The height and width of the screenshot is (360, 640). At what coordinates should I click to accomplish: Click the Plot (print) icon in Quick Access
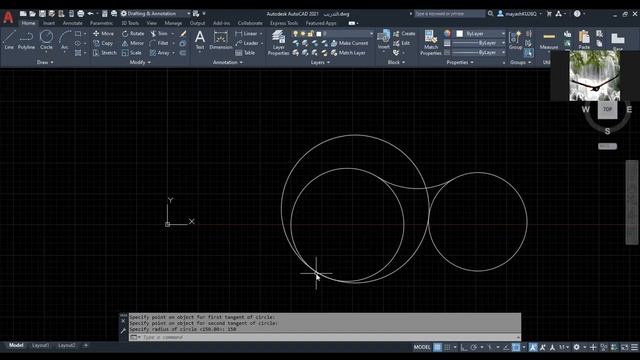coord(80,13)
